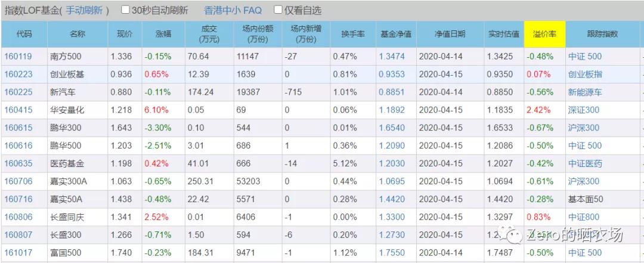Open the 新能源车 tracking index link

(586, 92)
